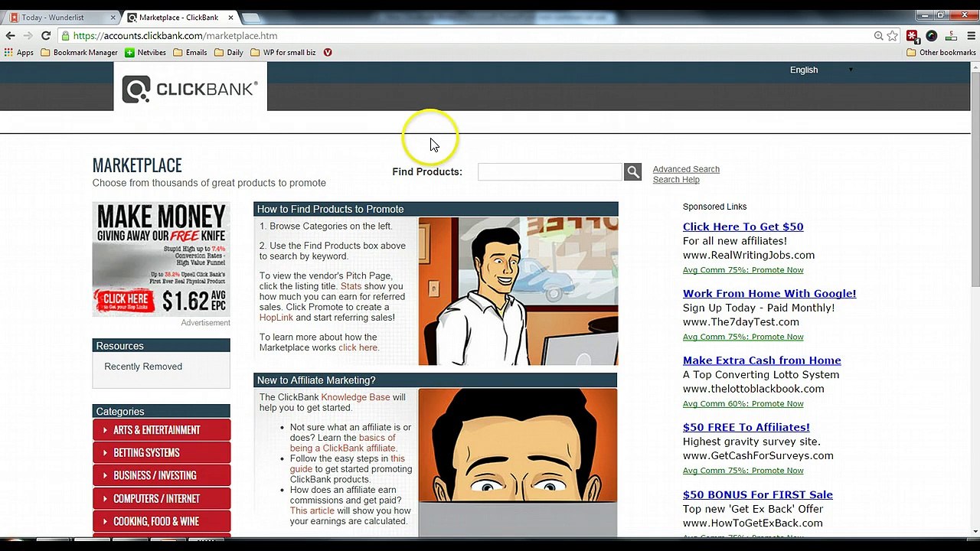Screen dimensions: 980x551
Task: Open the English language dropdown
Action: (821, 70)
